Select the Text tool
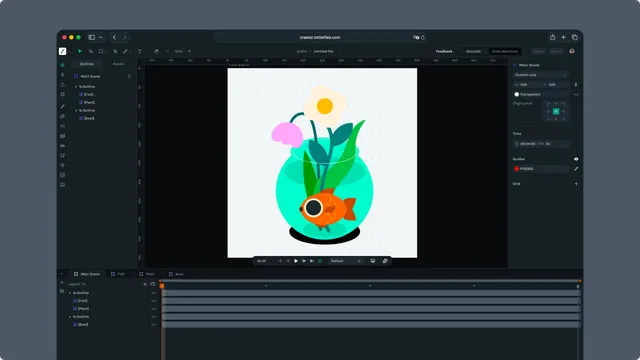Viewport: 640px width, 360px height. (140, 51)
